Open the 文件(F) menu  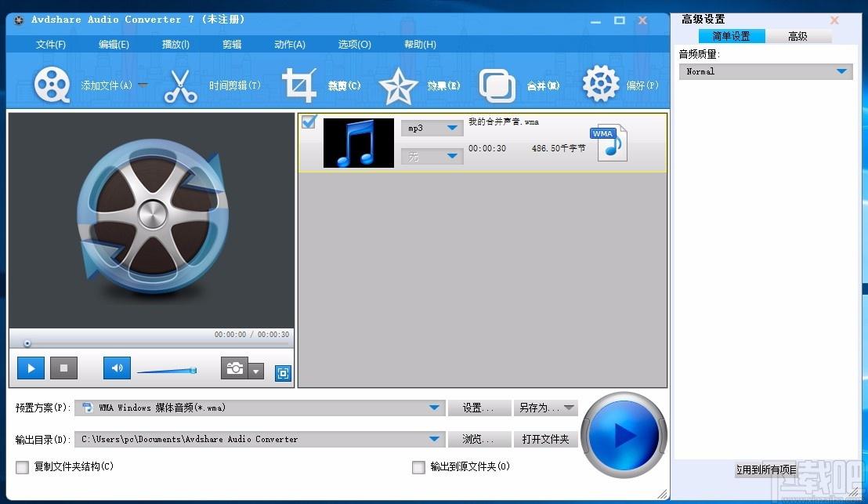click(x=50, y=45)
